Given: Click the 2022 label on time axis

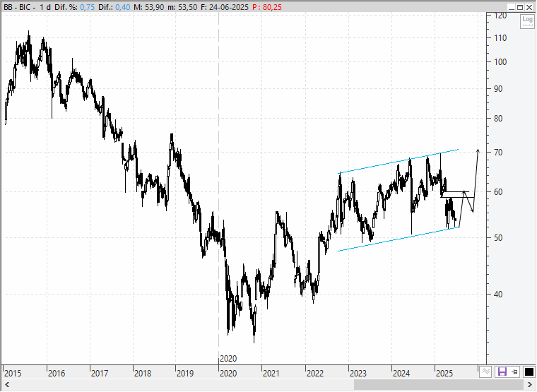Looking at the screenshot, I should pos(314,373).
